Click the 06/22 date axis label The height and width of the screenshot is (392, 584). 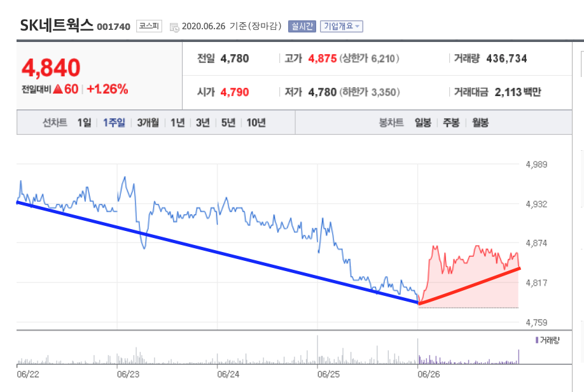(28, 374)
